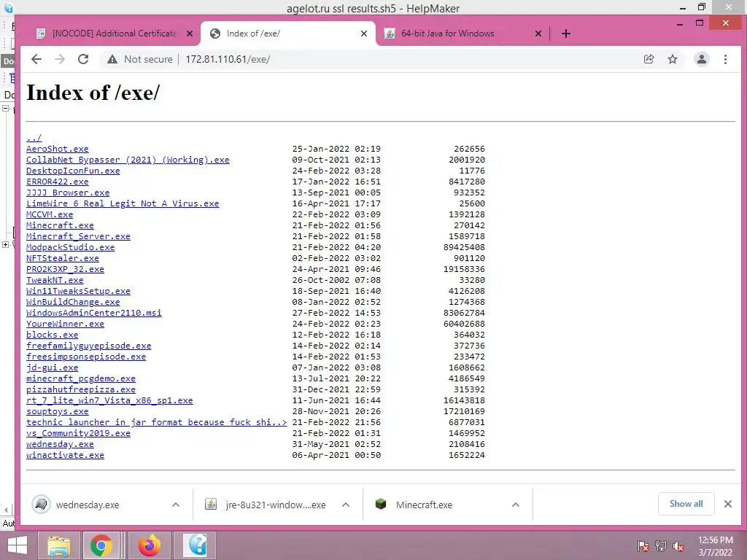
Task: Open TweakNT.exe link
Action: point(55,281)
